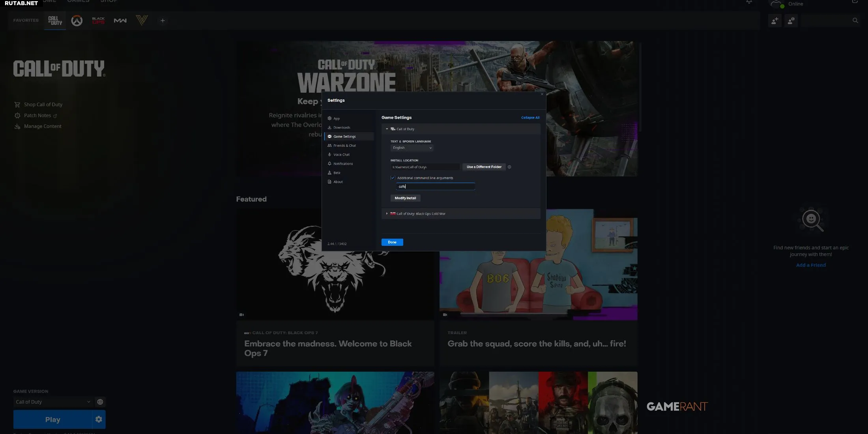Open Patch Notes link in sidebar
868x434 pixels.
(37, 116)
